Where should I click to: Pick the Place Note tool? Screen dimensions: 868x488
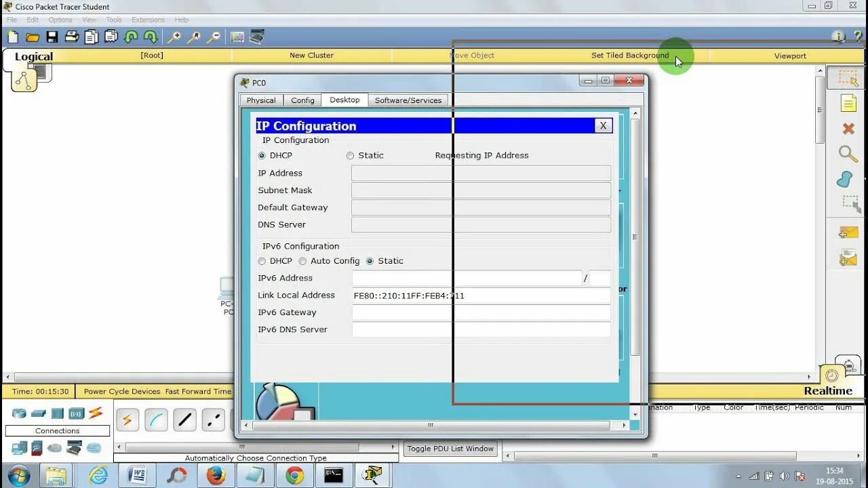pos(848,103)
